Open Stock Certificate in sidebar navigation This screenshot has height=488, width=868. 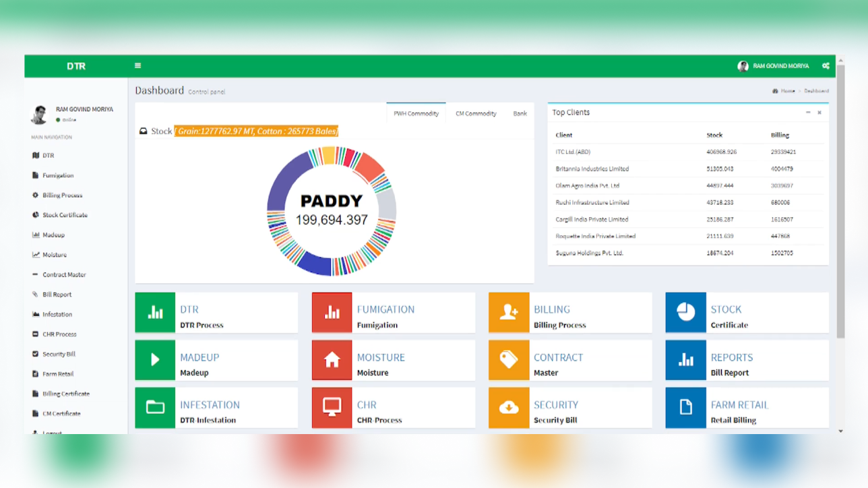(x=65, y=215)
